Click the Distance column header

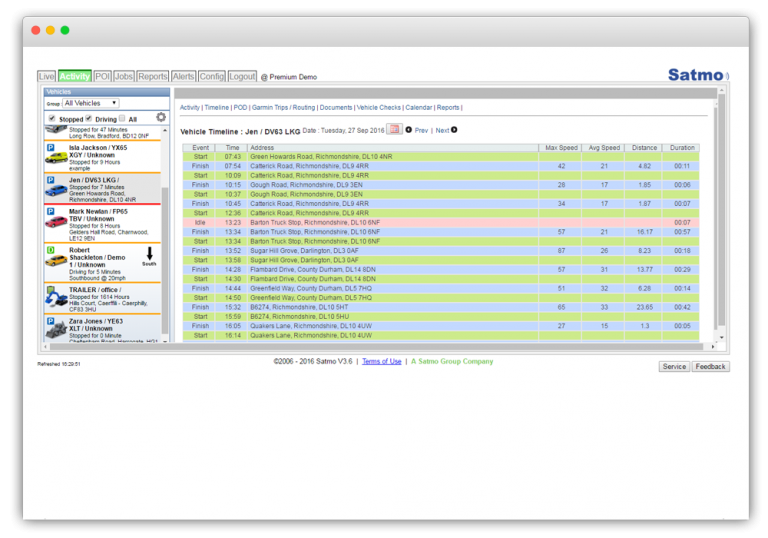644,147
